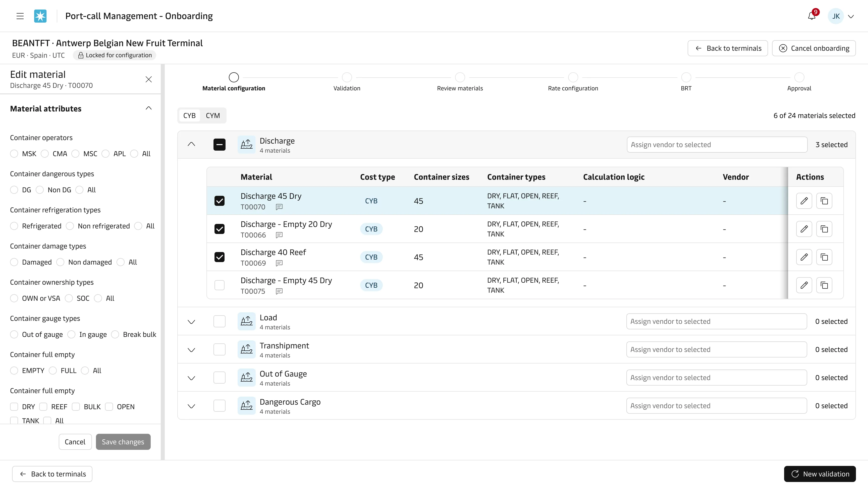Click the Maersk star logo
This screenshot has height=488, width=868.
(x=40, y=16)
